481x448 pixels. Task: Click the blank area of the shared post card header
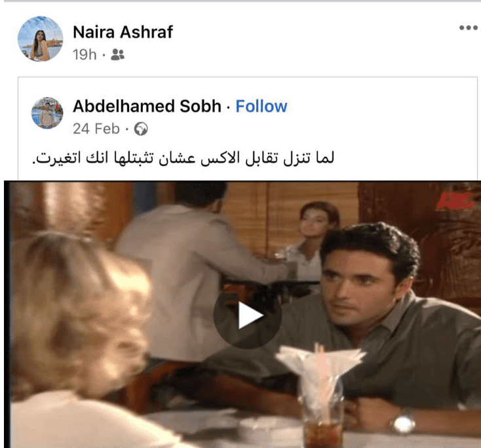coord(380,117)
